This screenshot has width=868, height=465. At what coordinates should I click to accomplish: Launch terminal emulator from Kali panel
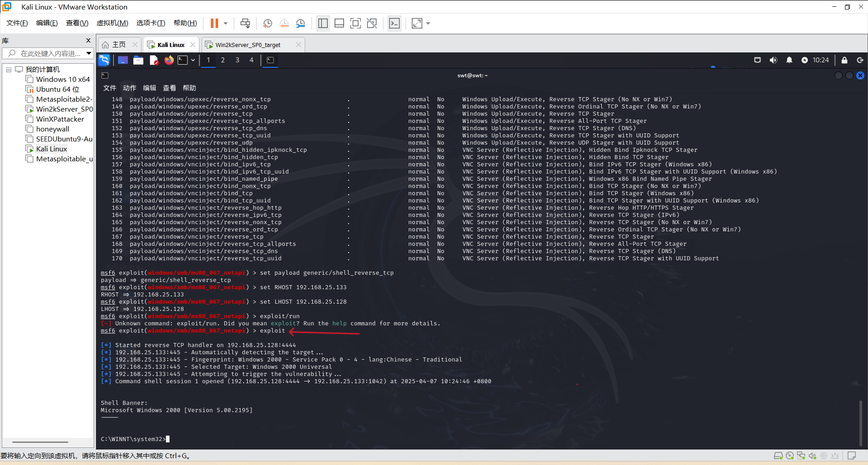click(183, 60)
